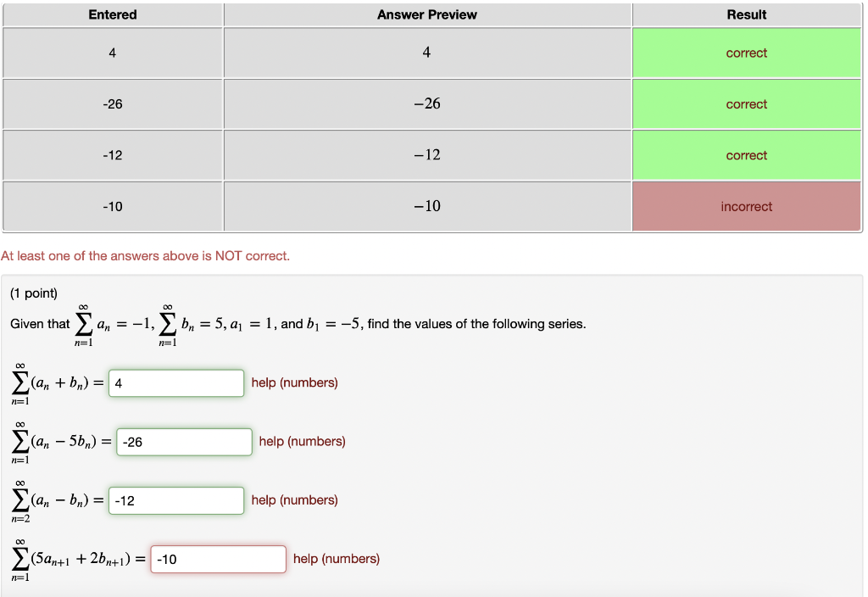Click the green correct cell for answer 4

click(x=746, y=53)
